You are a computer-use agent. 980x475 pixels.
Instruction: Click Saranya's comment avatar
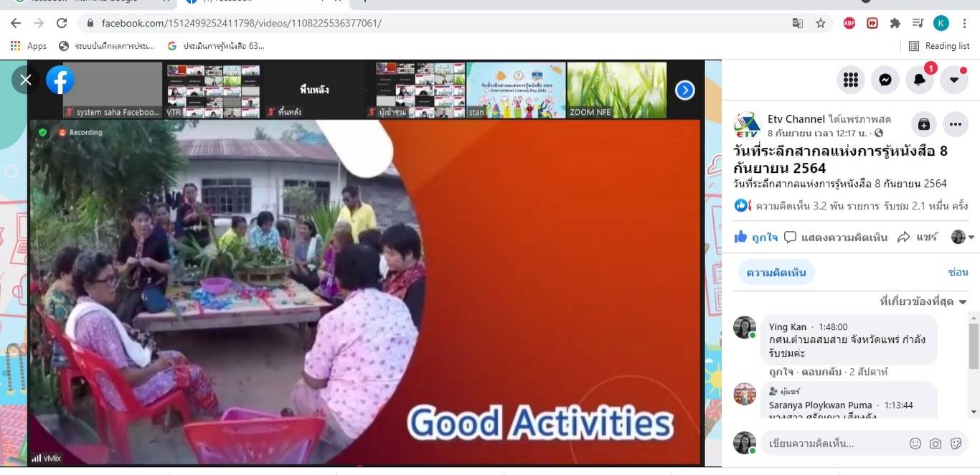[x=745, y=394]
